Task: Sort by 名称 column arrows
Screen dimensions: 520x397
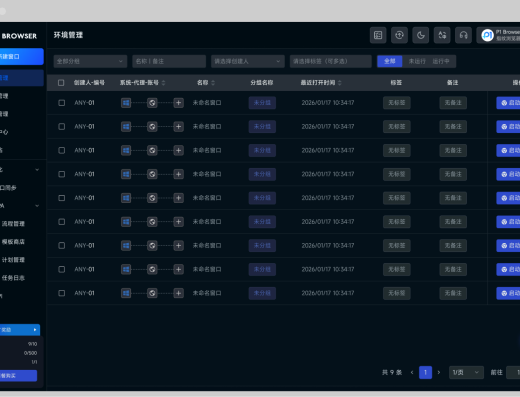Action: click(213, 83)
